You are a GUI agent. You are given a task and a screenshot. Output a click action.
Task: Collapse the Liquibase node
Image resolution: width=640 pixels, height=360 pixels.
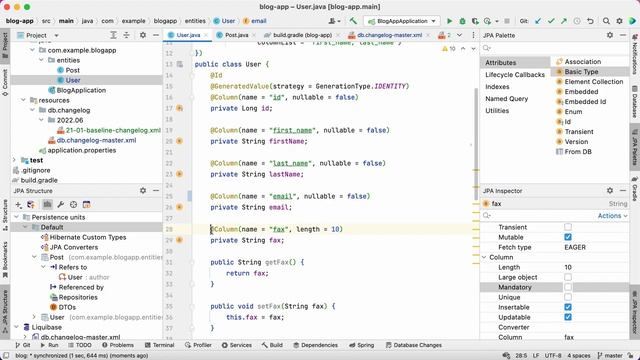pyautogui.click(x=17, y=327)
